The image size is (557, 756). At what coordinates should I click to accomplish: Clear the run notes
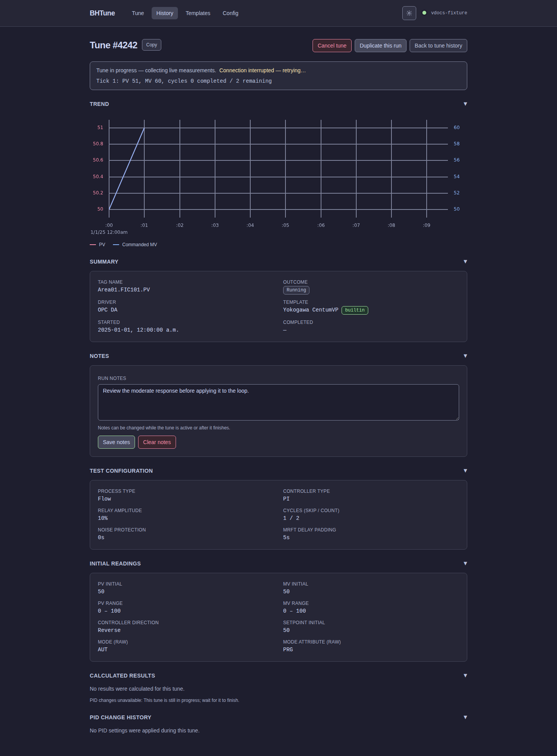[157, 442]
